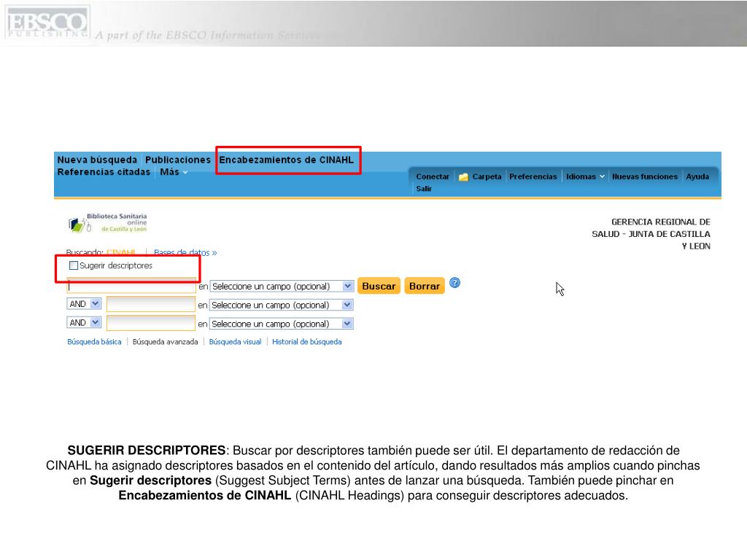Expand the first AND operator dropdown

(85, 304)
